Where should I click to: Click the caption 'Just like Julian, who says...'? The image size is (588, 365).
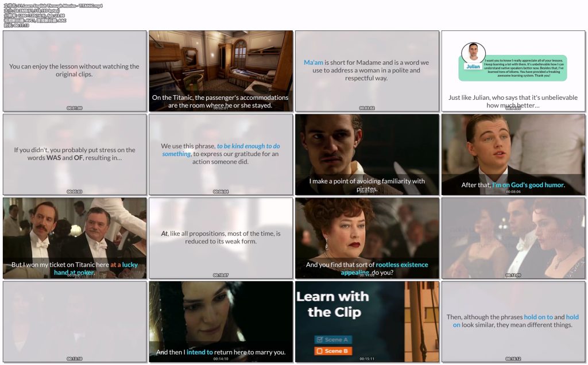click(513, 102)
